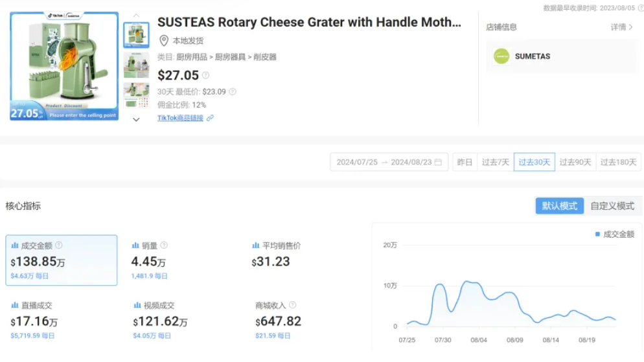Click the calendar icon in date range field

tap(438, 162)
